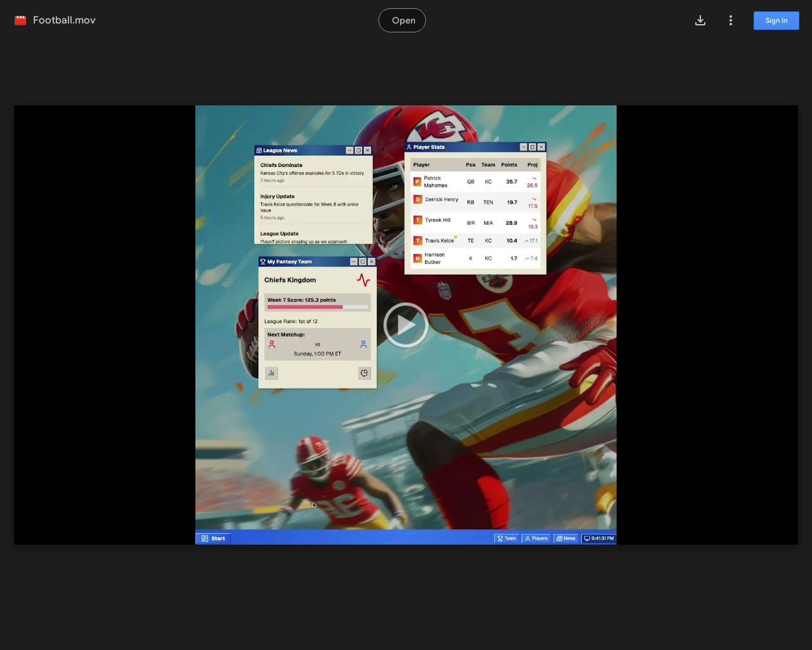The image size is (812, 650).
Task: Click the 17.1 projection for Travis Kelce
Action: point(531,241)
